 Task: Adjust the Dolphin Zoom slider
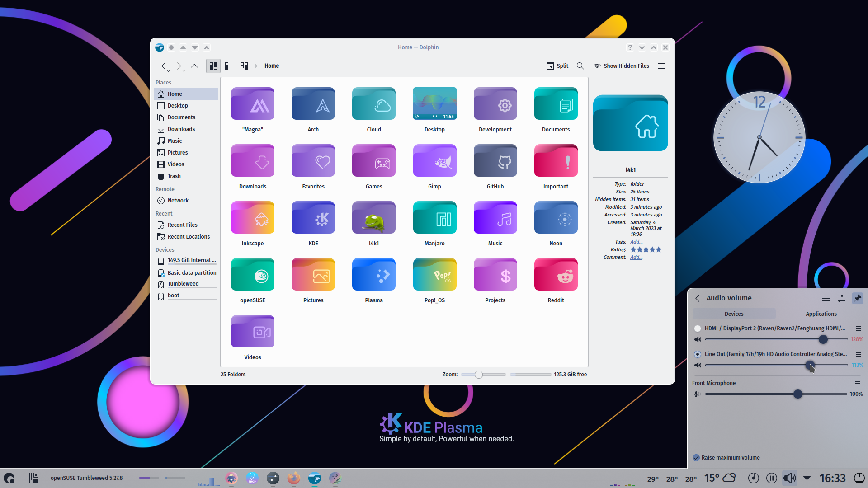[483, 375]
